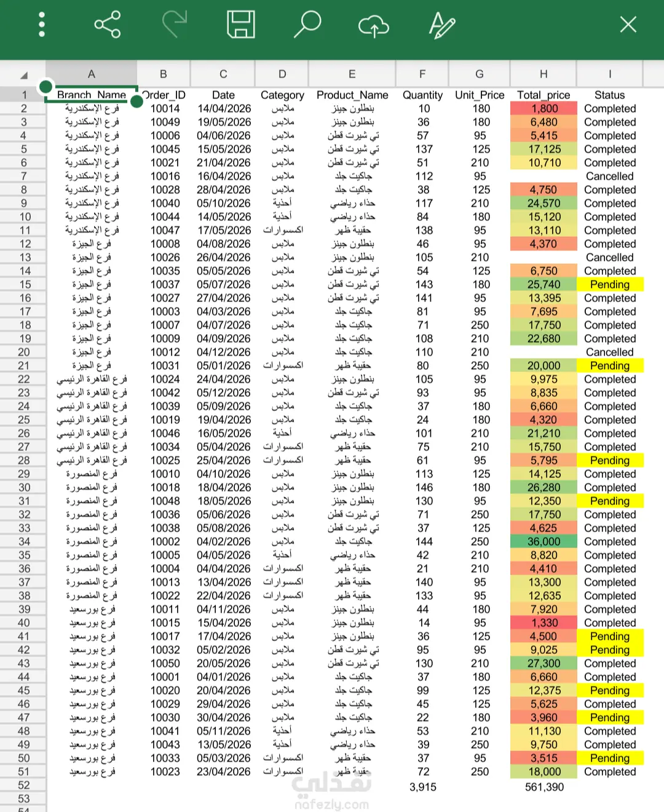
Task: Select column E header
Action: (352, 74)
